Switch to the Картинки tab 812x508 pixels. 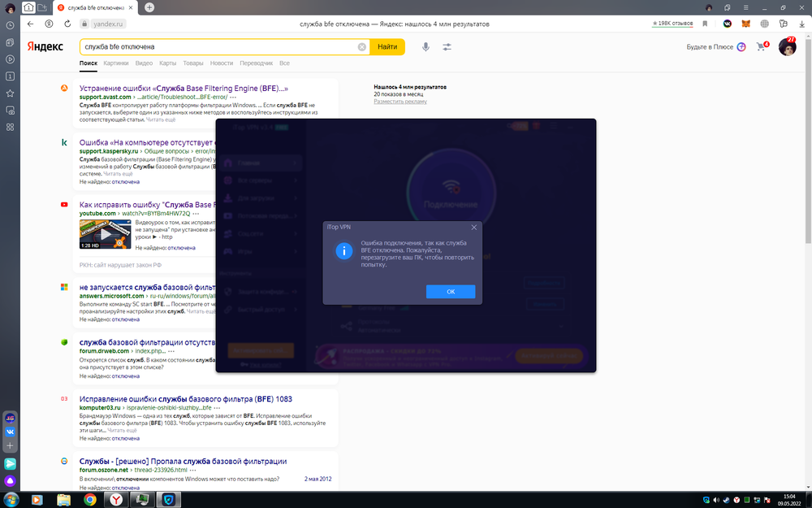point(116,63)
